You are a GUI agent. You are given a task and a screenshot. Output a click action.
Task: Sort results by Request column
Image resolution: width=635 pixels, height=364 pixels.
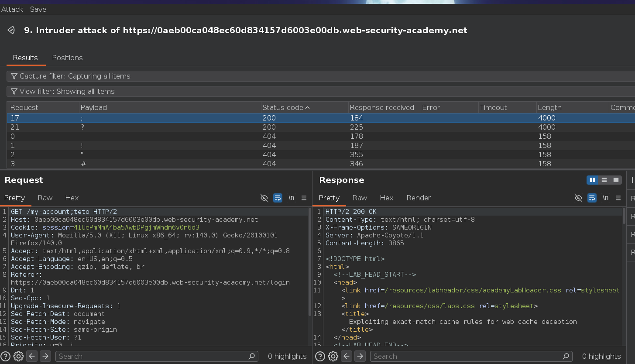click(x=43, y=107)
